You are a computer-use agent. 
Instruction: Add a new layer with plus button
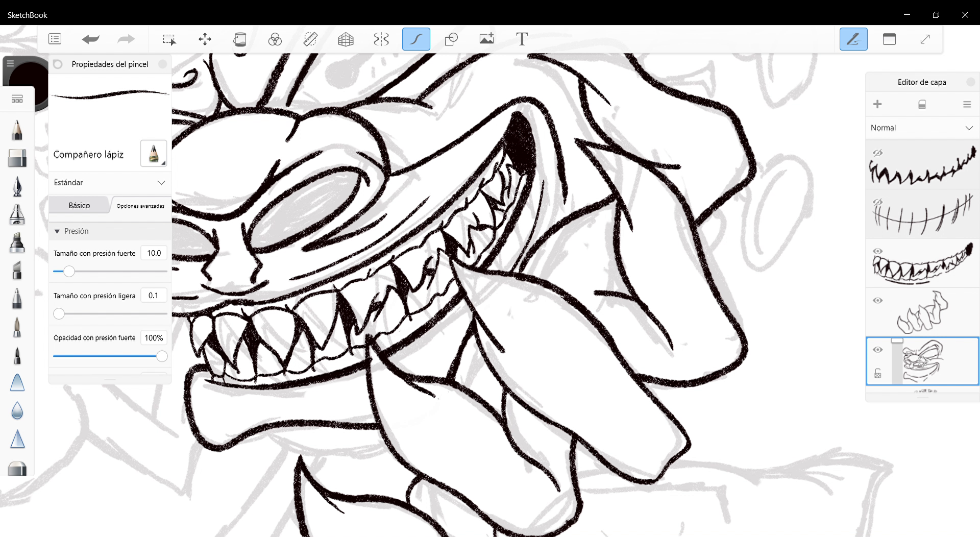click(x=877, y=104)
